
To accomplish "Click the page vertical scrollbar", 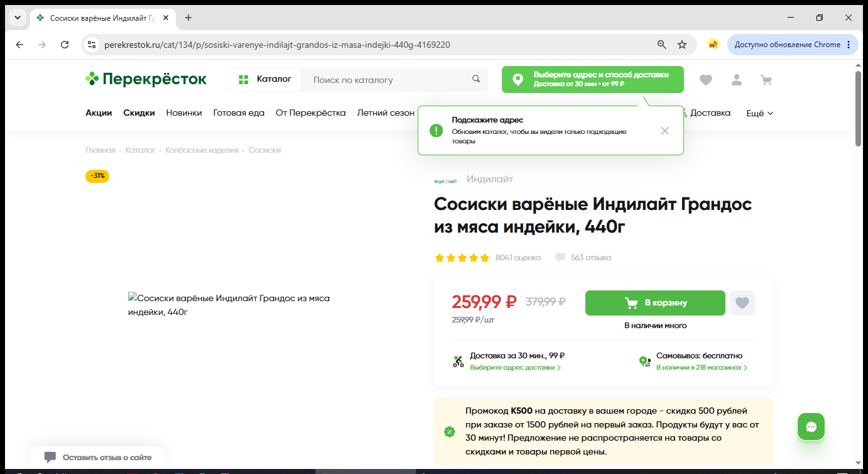I will point(858,108).
